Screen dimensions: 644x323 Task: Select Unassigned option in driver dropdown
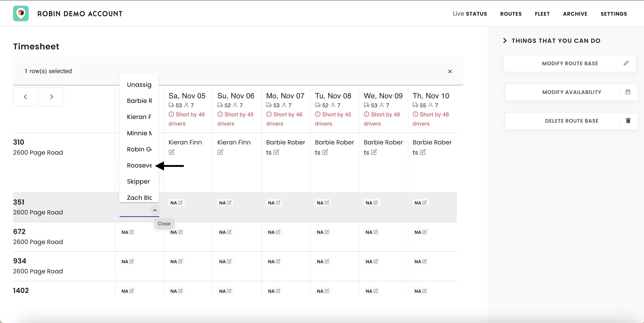point(139,85)
